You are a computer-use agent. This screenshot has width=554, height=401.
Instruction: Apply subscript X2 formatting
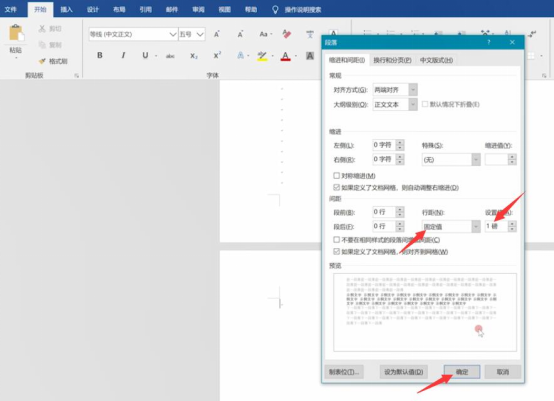194,56
